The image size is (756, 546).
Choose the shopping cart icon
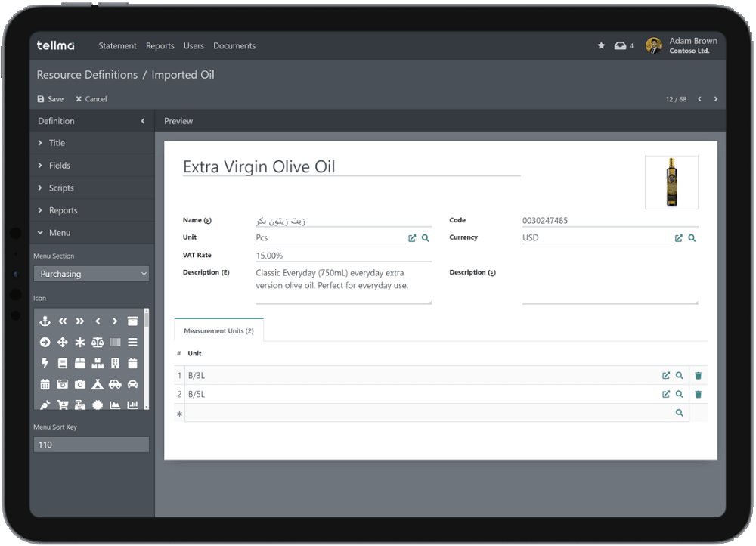(63, 405)
